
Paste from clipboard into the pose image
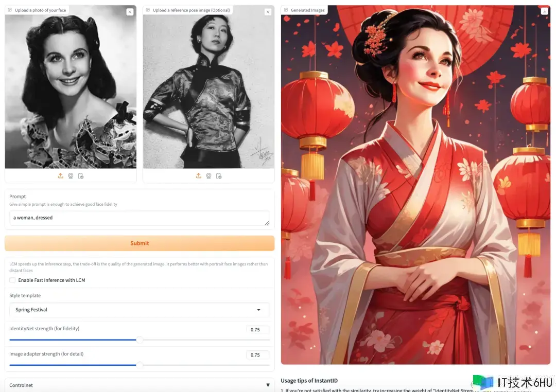click(219, 176)
